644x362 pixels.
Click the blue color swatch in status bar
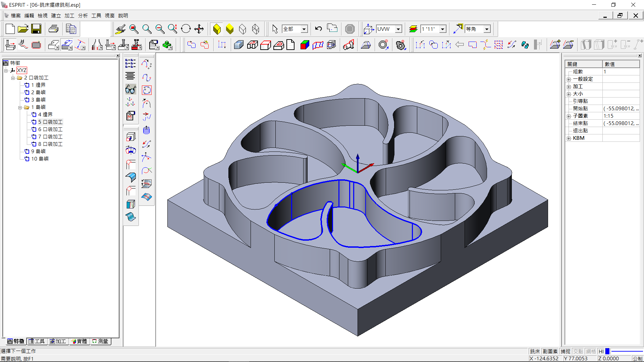pyautogui.click(x=607, y=351)
